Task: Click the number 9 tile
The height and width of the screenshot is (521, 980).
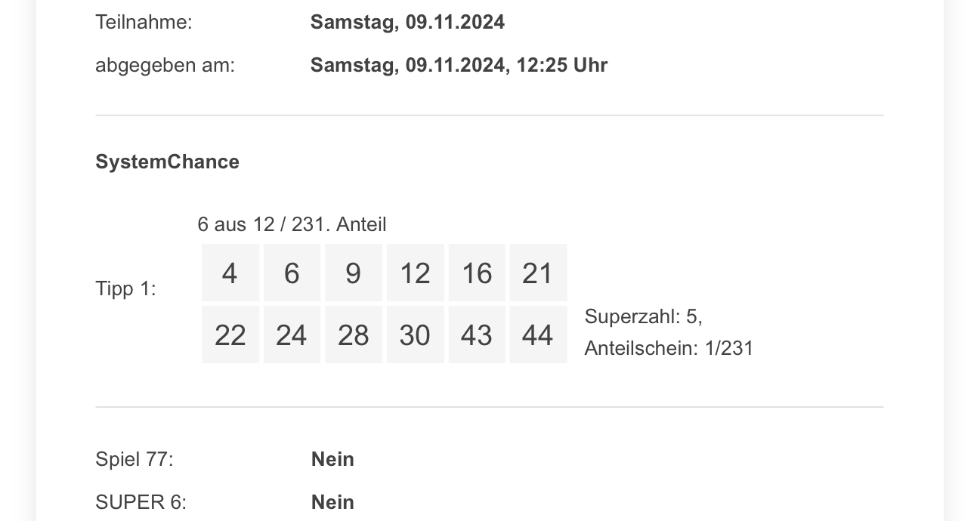Action: point(354,273)
